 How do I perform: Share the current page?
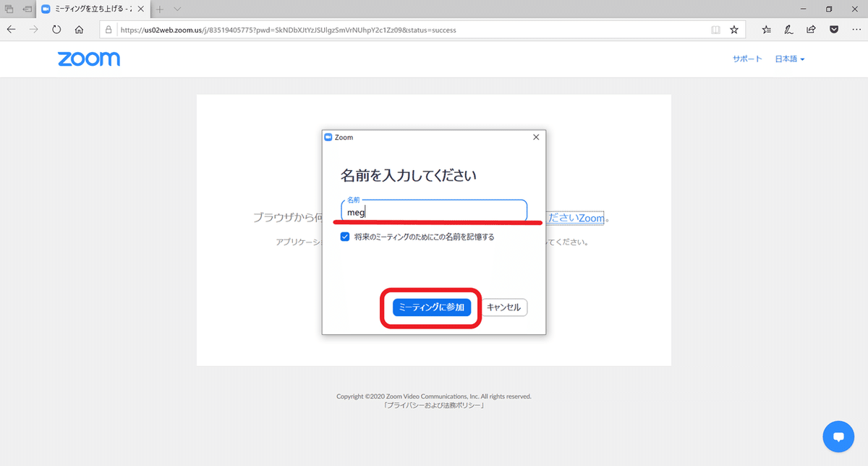pos(811,30)
